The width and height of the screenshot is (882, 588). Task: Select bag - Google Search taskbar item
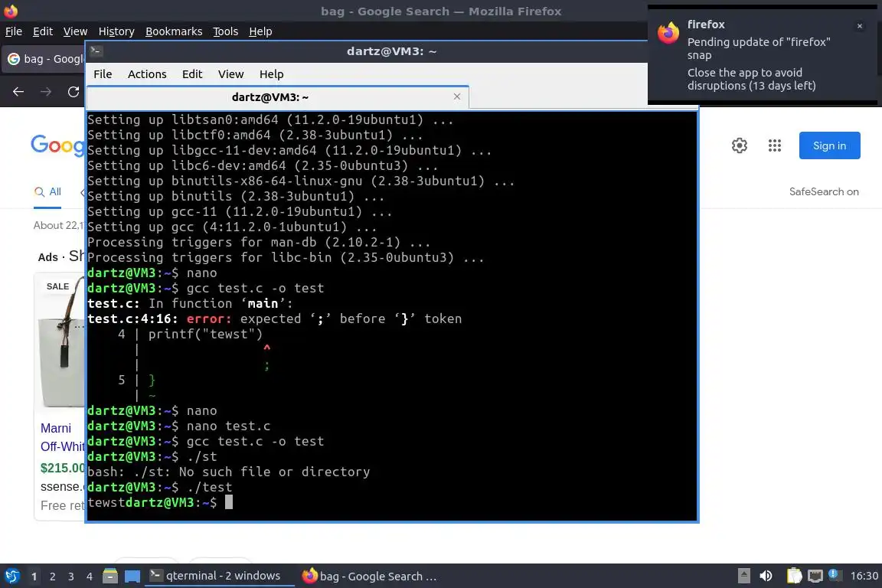pyautogui.click(x=370, y=576)
